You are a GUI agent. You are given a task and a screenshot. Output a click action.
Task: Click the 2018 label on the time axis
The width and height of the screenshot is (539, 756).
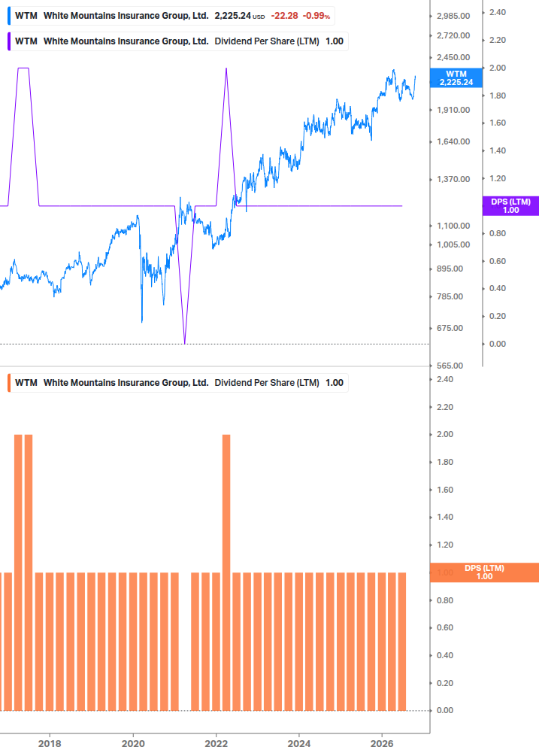[50, 743]
